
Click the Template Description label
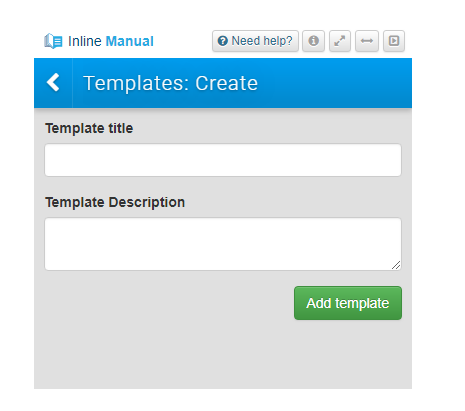(115, 202)
